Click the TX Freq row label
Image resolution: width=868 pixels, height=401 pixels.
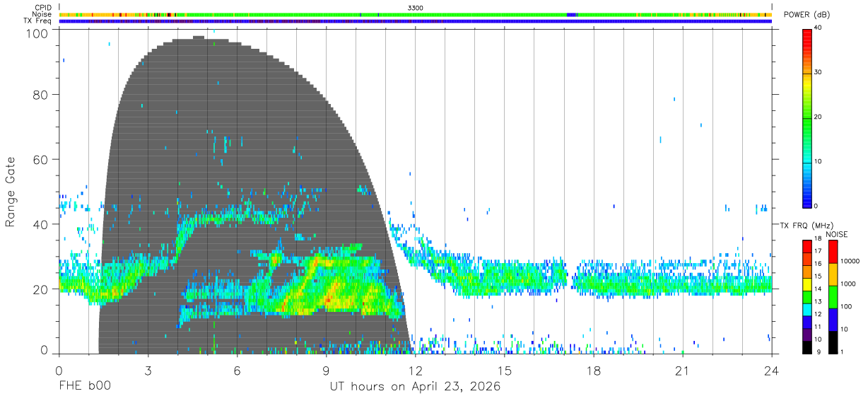[38, 21]
